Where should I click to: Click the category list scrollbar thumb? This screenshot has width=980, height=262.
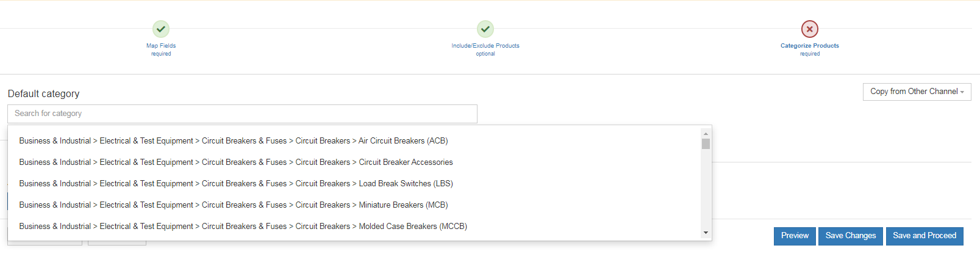(706, 144)
